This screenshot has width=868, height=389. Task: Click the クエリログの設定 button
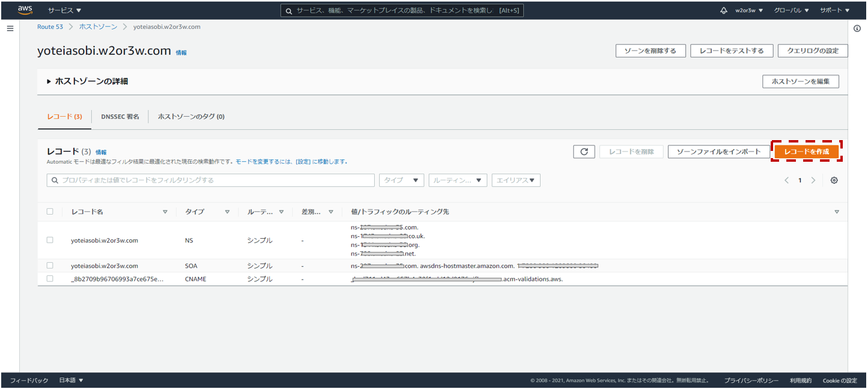[813, 51]
